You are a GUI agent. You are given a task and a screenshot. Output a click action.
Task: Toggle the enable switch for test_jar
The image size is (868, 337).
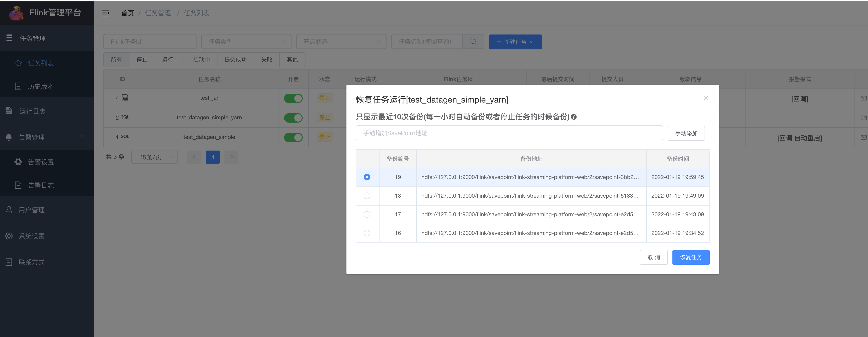coord(293,98)
